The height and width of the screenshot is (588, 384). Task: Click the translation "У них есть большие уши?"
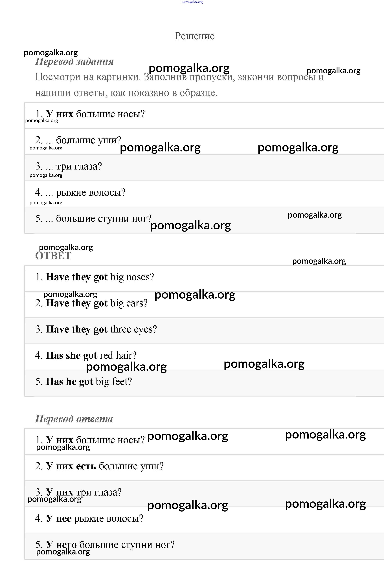(x=99, y=466)
